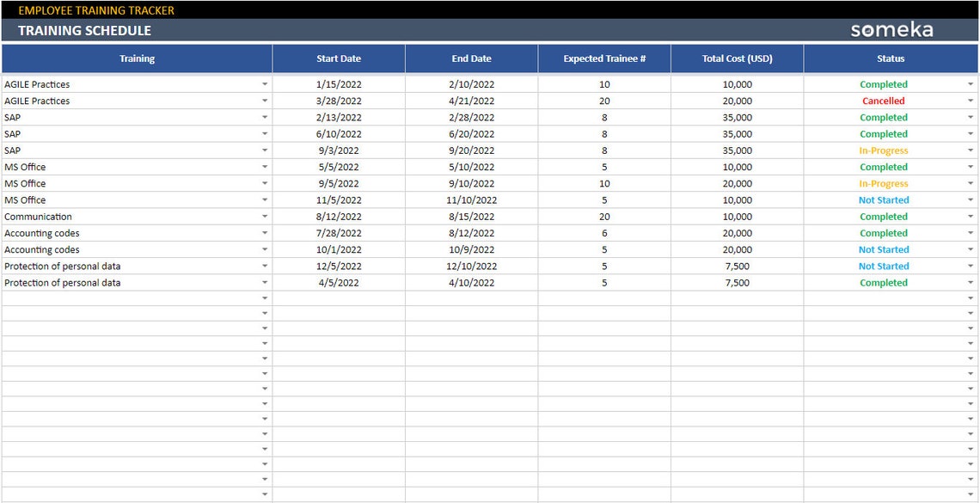Click the End Date column header
Image resolution: width=980 pixels, height=503 pixels.
[471, 58]
